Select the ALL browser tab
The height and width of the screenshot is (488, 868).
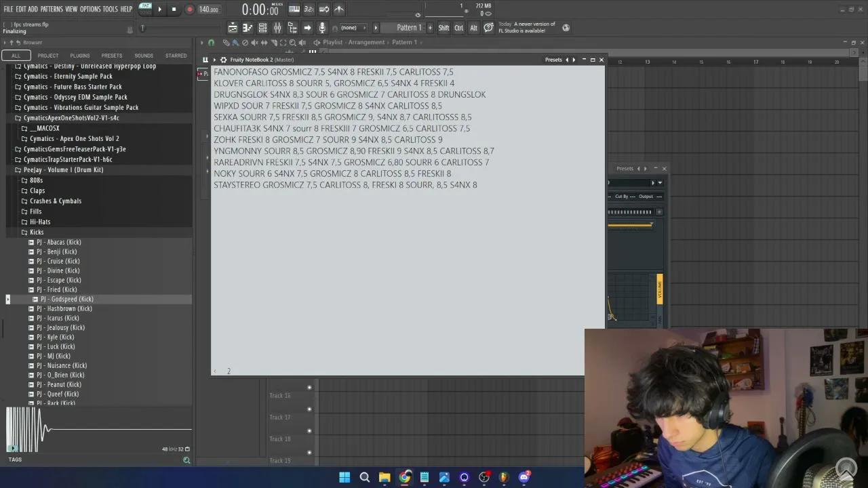point(16,56)
